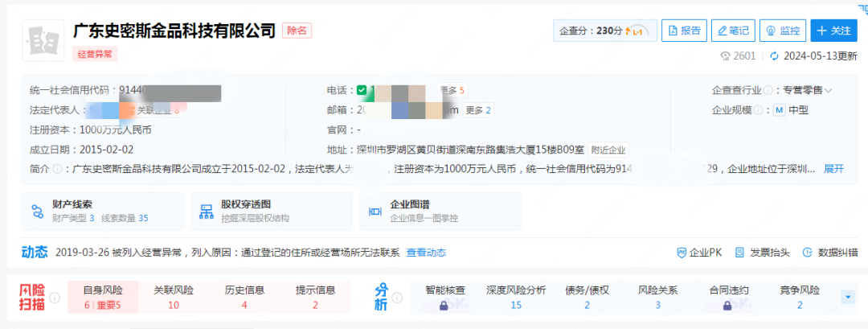This screenshot has height=329, width=868.
Task: Open 发票抬头 invoice header
Action: pos(762,253)
